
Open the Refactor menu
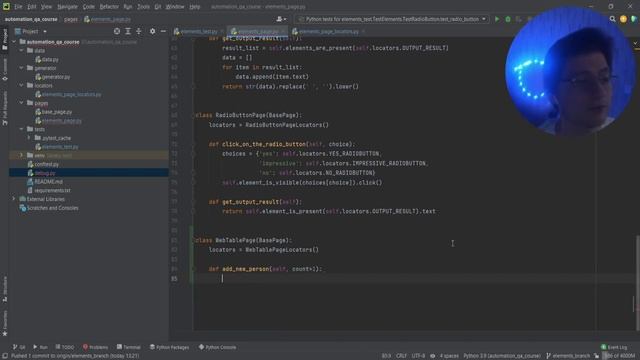109,7
